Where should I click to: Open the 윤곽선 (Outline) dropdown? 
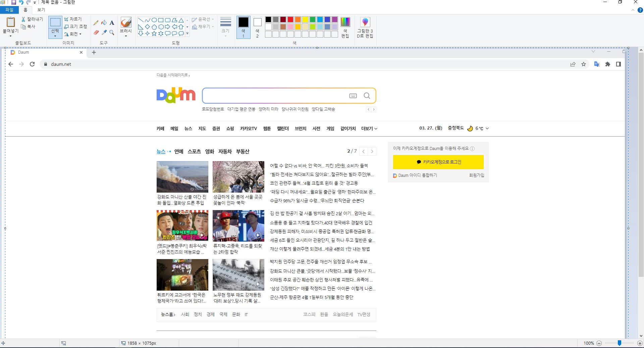pos(203,19)
